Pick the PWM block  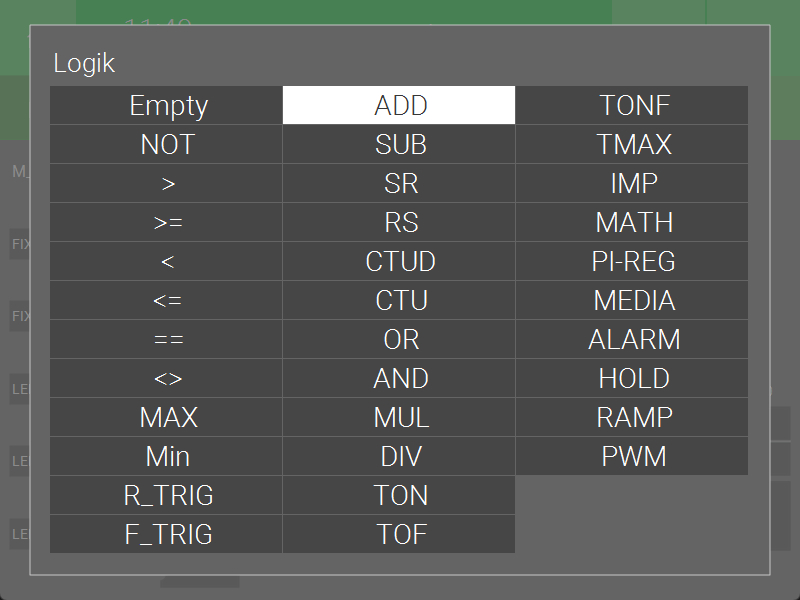pos(632,456)
